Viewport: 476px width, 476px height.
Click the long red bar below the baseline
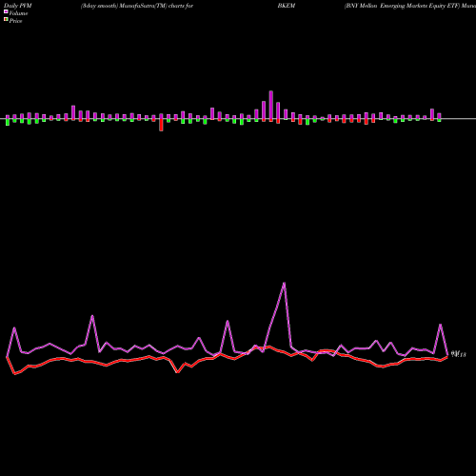coord(161,125)
